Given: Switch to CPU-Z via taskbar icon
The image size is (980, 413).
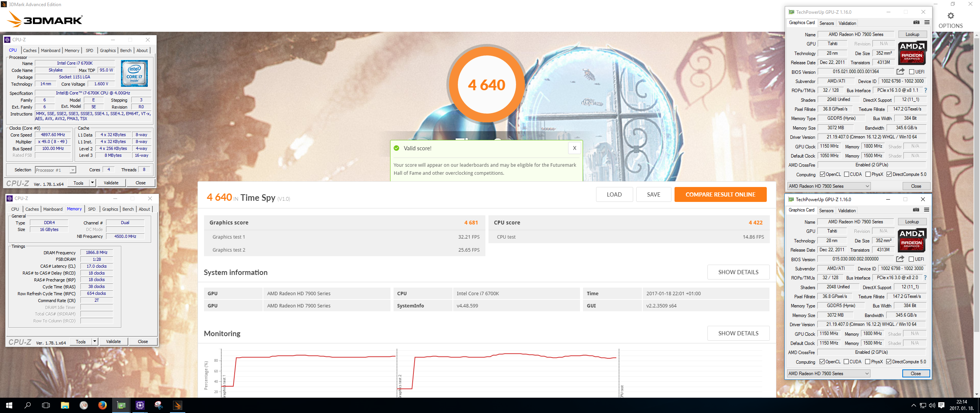Looking at the screenshot, I should 140,405.
